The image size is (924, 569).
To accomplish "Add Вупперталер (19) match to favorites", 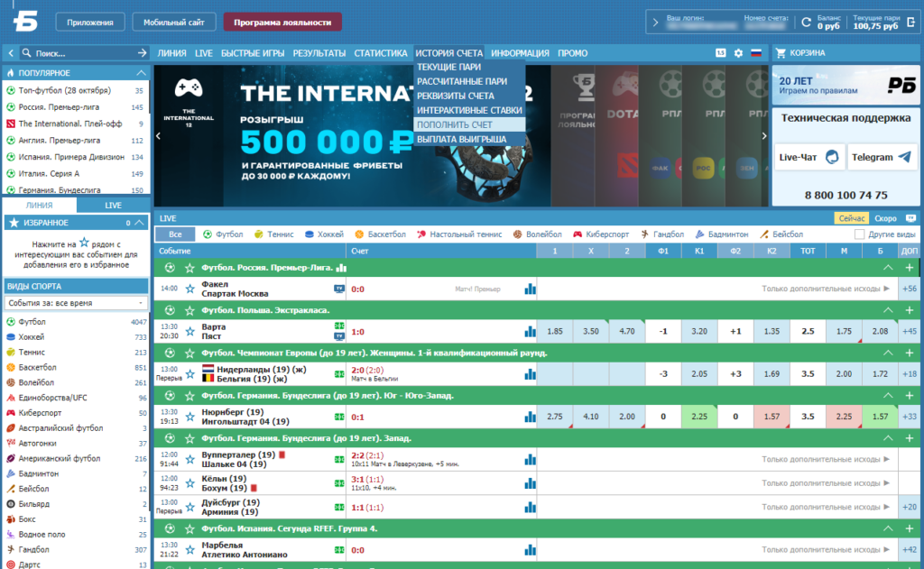I will 189,460.
